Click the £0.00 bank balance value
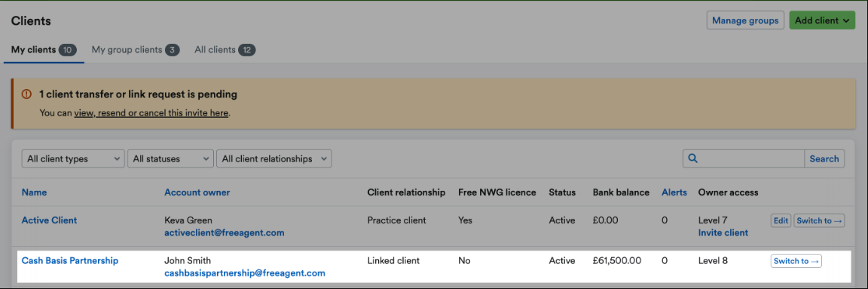This screenshot has width=868, height=289. (x=605, y=220)
